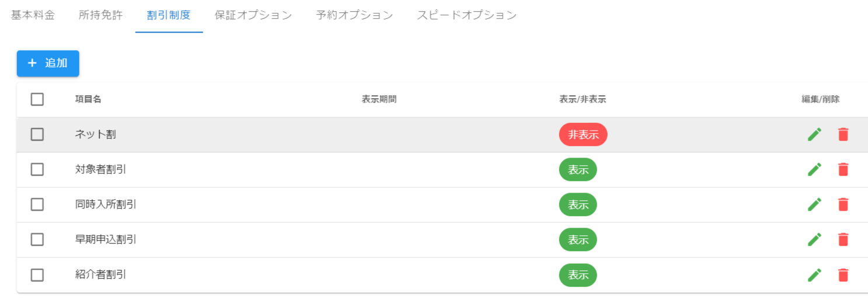
Task: Click pencil icon for 対象者割引
Action: tap(814, 169)
